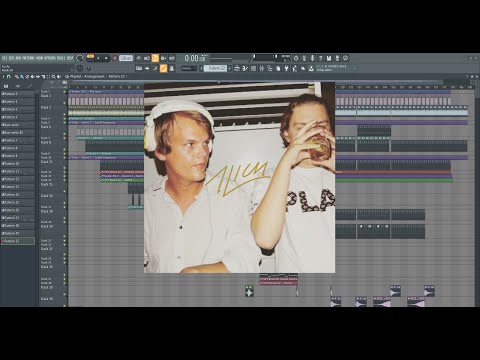Select the Playlist playback speaker tool
The height and width of the screenshot is (360, 480).
coord(59,76)
